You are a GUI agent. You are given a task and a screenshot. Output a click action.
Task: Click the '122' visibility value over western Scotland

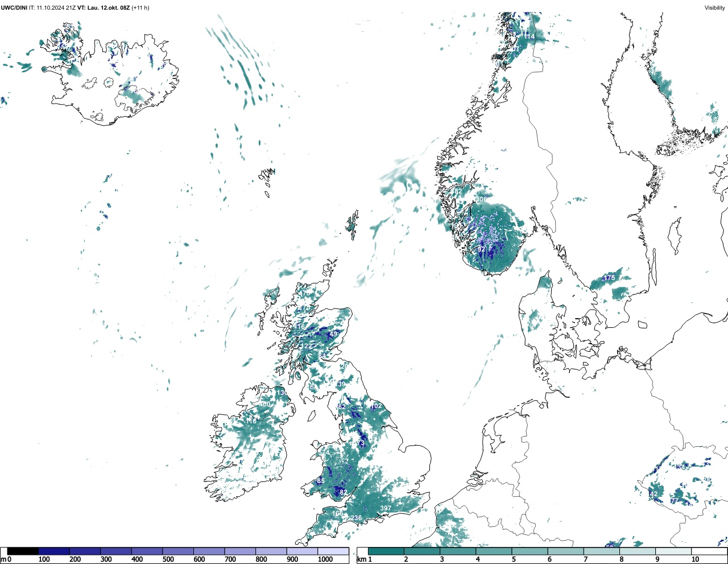(306, 346)
